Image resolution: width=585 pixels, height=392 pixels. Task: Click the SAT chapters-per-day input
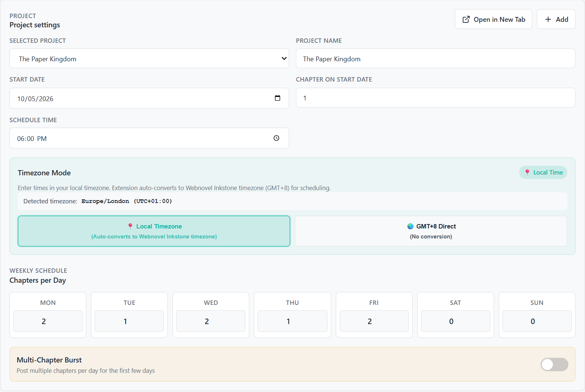pos(455,321)
